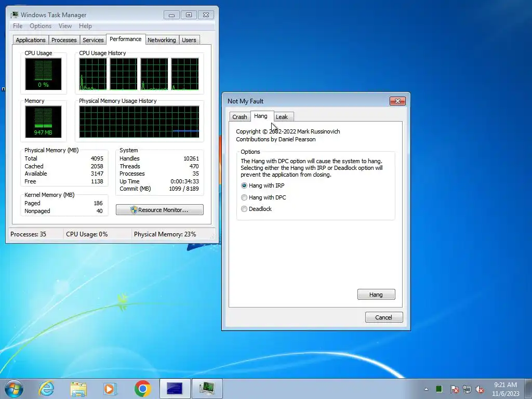Click the Total physical memory value 4095
The height and width of the screenshot is (399, 532).
point(97,158)
